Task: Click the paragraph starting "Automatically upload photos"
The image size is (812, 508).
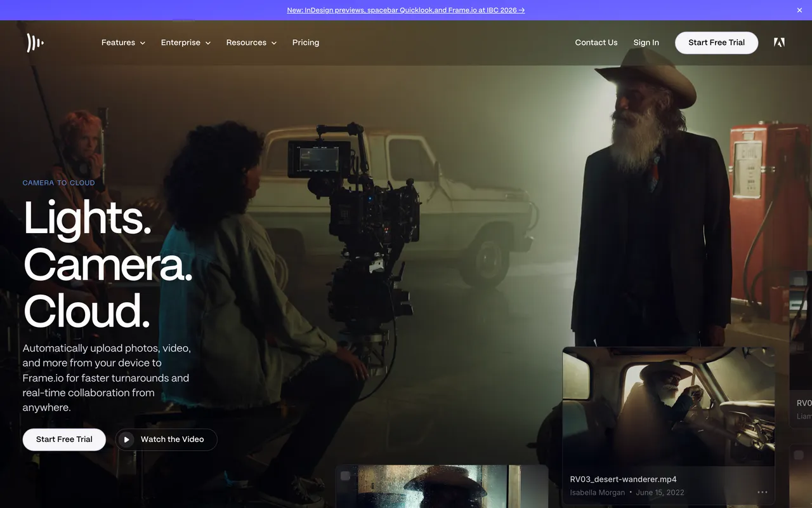Action: pyautogui.click(x=107, y=378)
